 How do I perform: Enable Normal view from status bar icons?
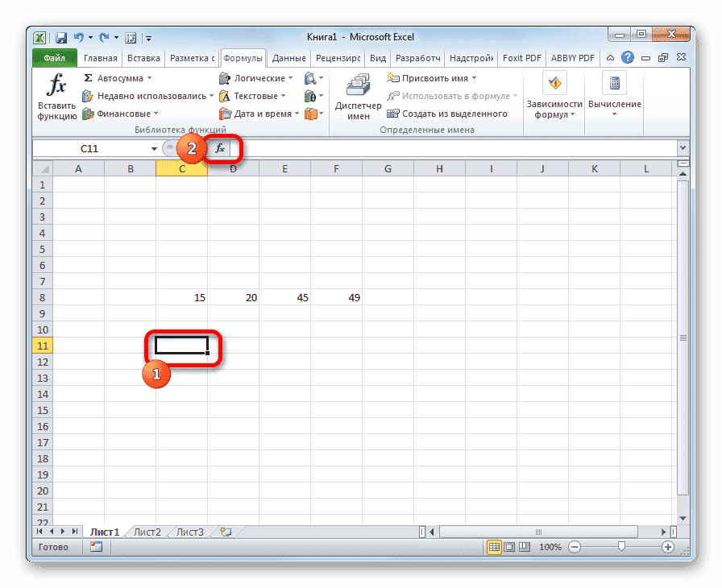click(495, 546)
